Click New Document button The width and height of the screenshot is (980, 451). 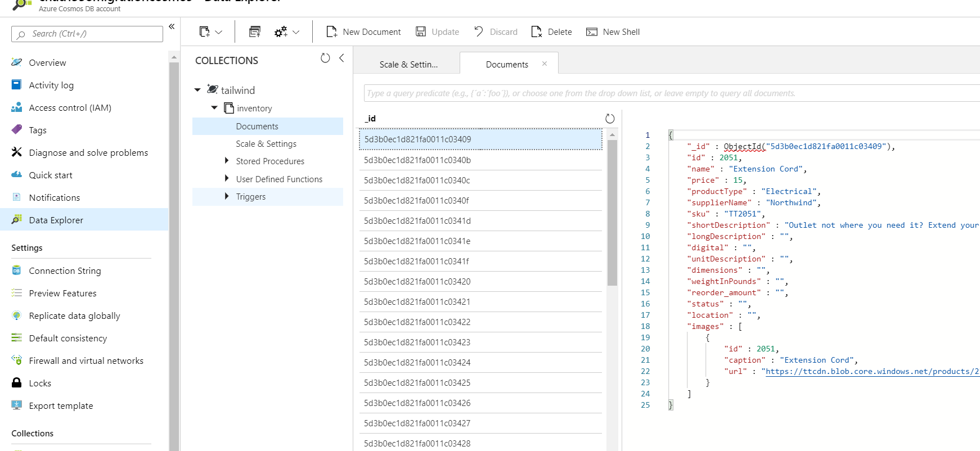(363, 32)
